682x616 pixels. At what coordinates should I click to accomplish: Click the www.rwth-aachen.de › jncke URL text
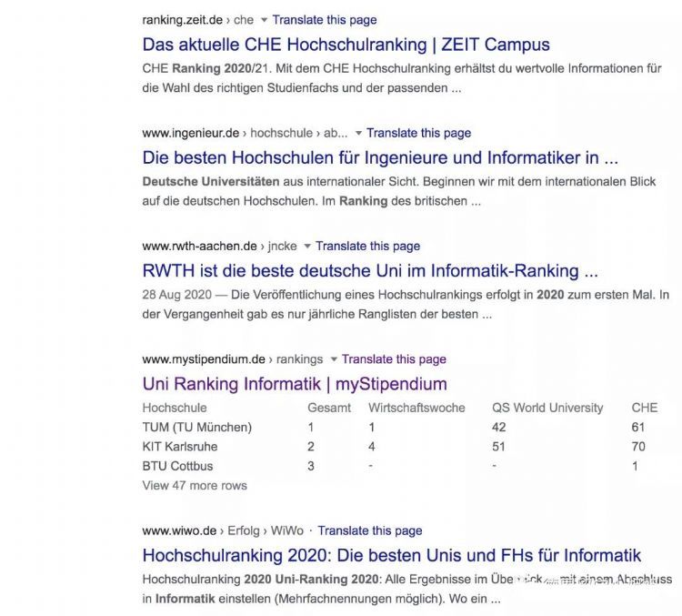(x=219, y=247)
